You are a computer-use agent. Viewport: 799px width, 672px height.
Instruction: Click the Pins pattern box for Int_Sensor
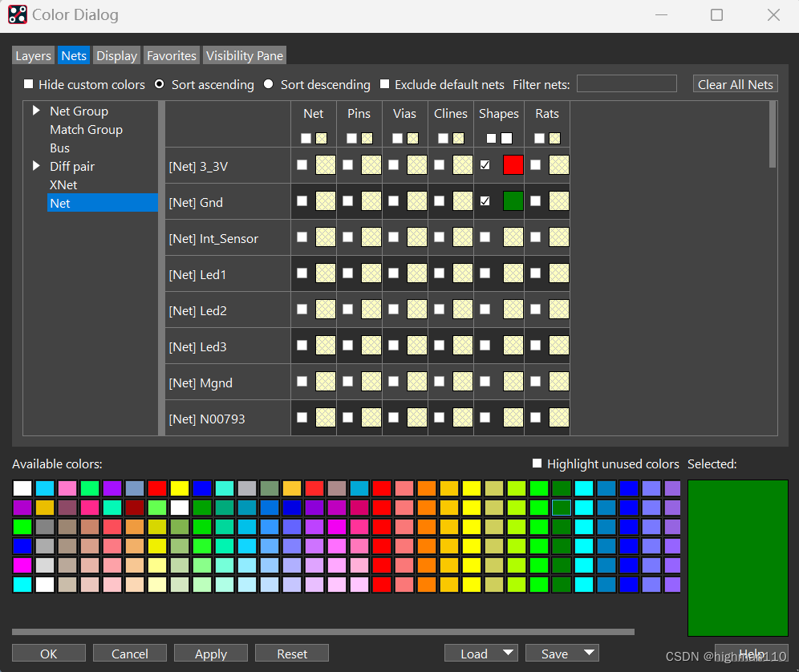371,237
